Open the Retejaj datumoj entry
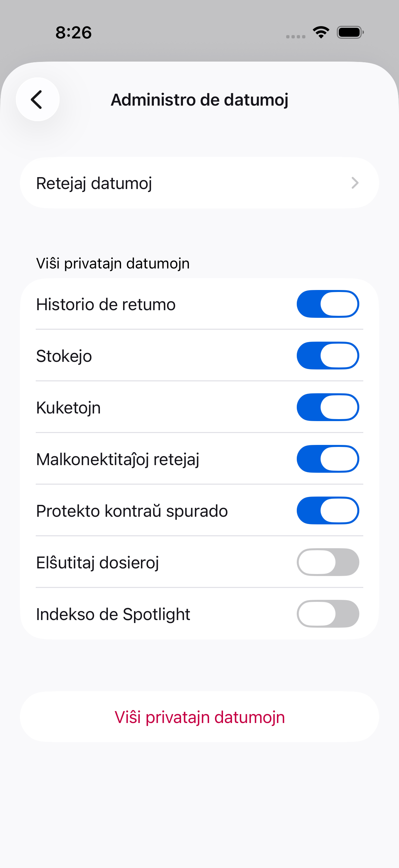This screenshot has height=868, width=399. point(199,183)
